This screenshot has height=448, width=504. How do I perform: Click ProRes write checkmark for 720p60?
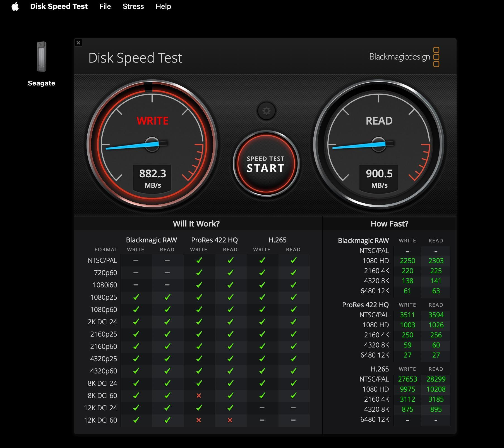click(199, 273)
